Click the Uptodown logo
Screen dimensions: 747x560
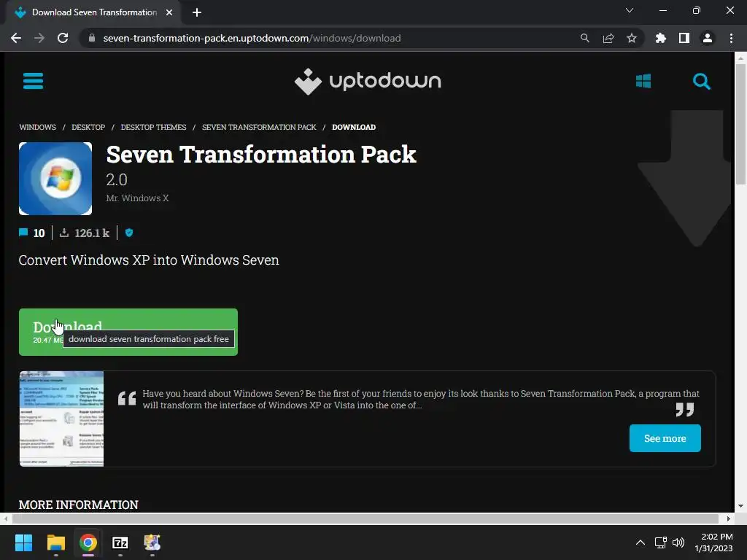click(368, 82)
